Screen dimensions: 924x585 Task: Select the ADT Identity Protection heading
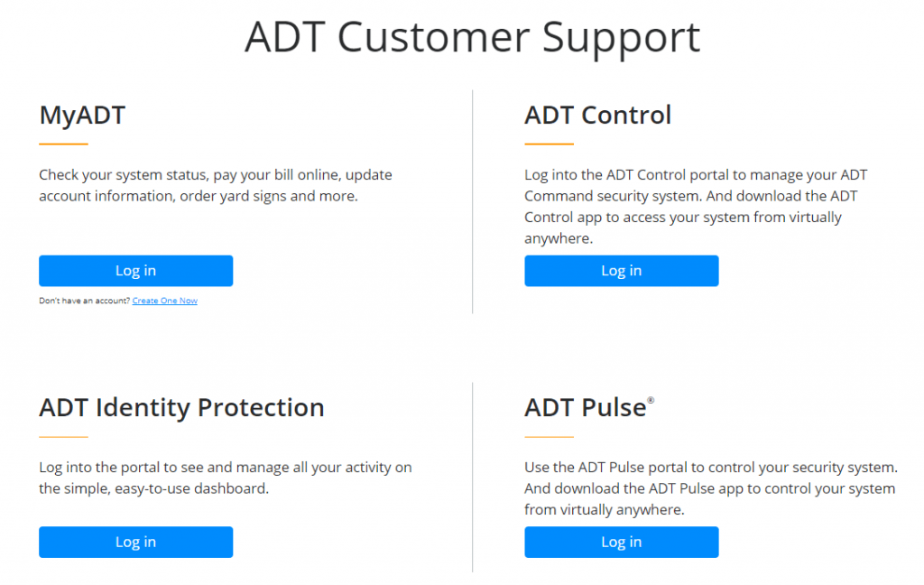pos(181,407)
